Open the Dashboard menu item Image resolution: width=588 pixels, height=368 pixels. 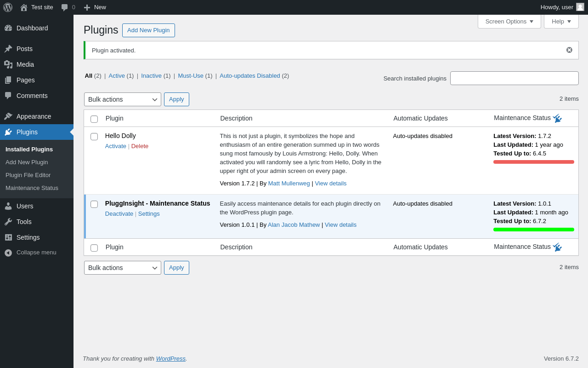[x=37, y=28]
